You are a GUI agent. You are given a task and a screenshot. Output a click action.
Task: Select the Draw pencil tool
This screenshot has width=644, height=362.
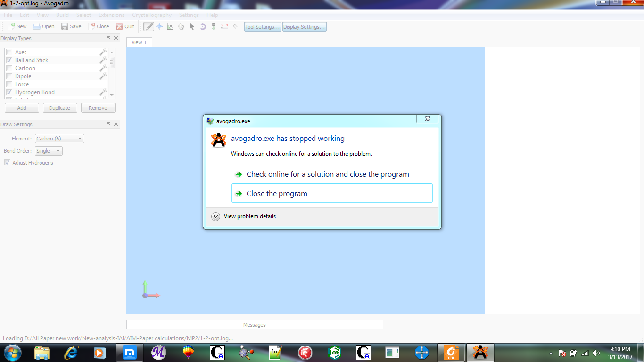pos(149,26)
